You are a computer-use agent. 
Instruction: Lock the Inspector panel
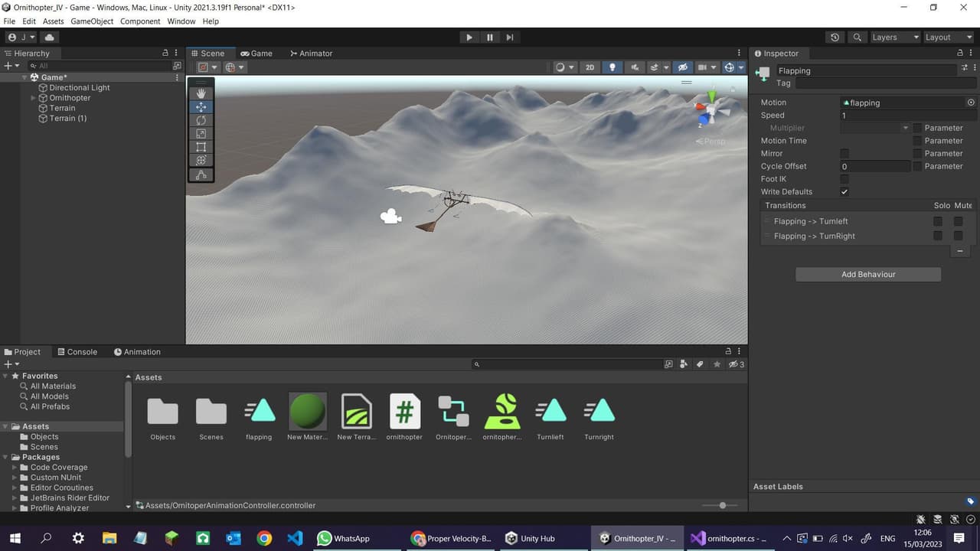[960, 53]
